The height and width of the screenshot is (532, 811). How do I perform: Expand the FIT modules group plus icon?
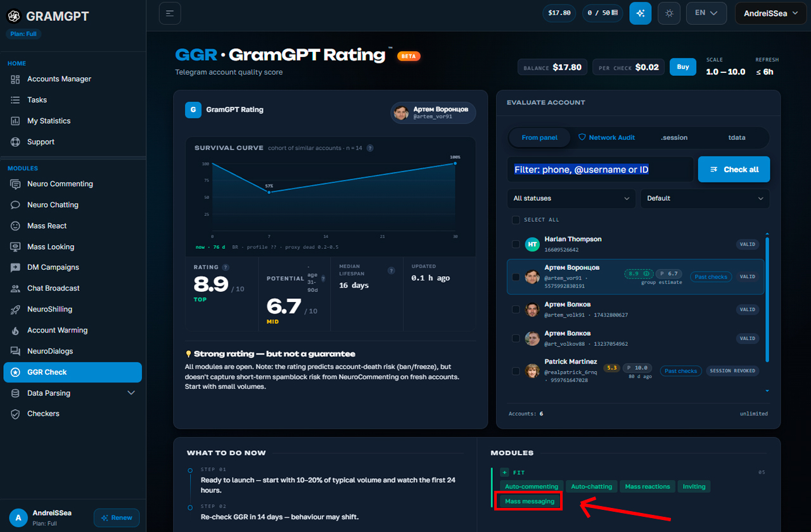[x=504, y=472]
